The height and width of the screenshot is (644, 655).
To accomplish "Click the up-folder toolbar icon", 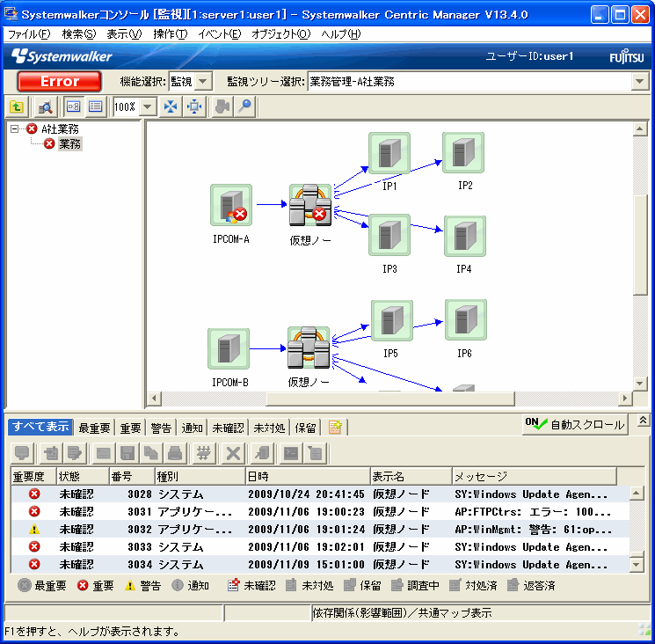I will pos(17,107).
